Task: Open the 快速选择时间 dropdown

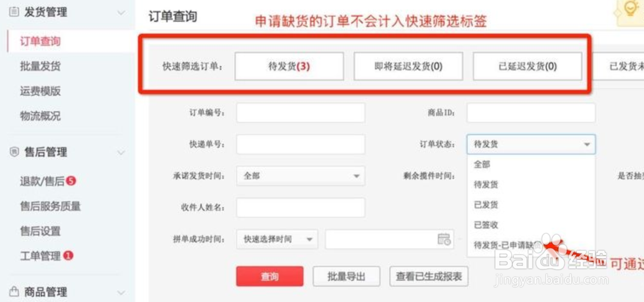Action: click(x=277, y=239)
